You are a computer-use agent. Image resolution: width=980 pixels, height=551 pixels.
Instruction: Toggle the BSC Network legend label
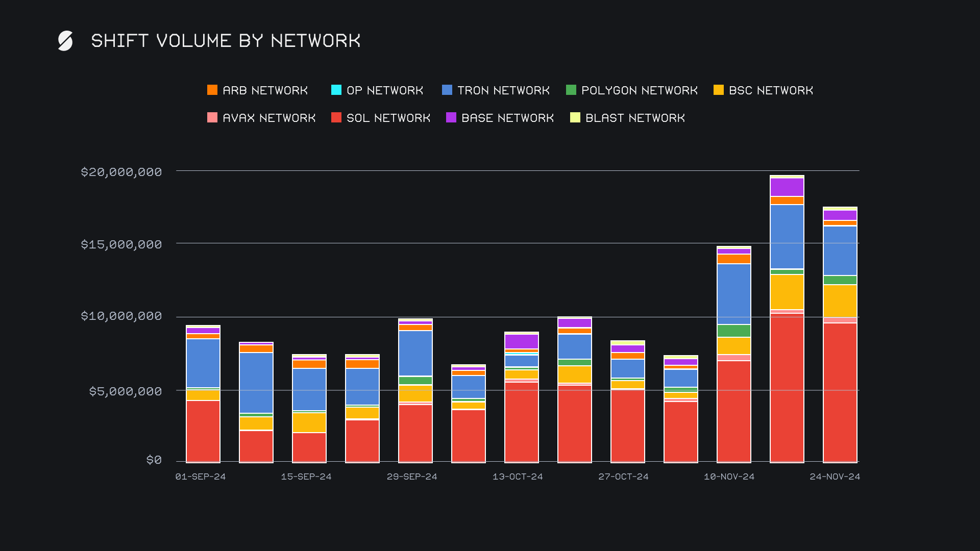coord(771,90)
